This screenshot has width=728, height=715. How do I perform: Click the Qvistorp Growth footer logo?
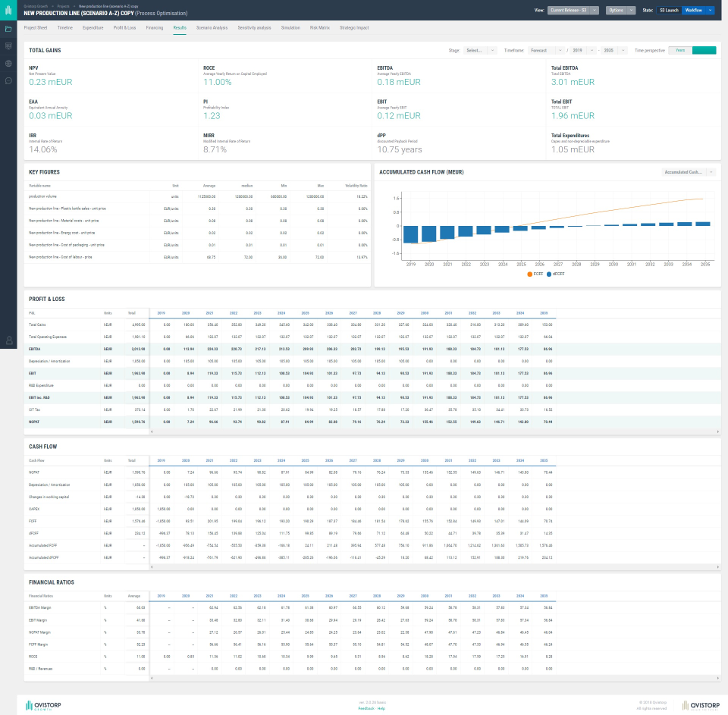click(x=43, y=704)
